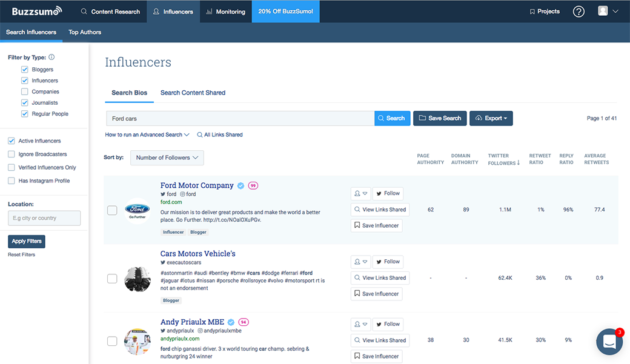This screenshot has height=364, width=630.
Task: Click the Projects bookmark icon
Action: (532, 11)
